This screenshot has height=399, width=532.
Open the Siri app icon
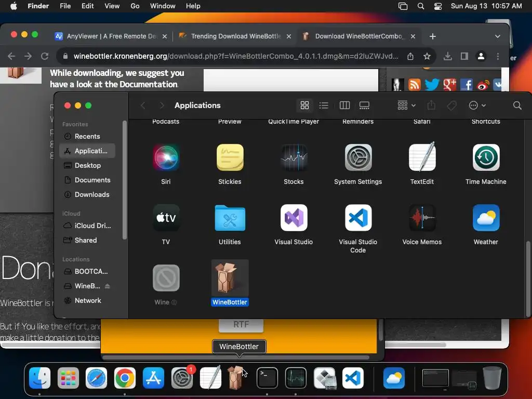click(166, 157)
